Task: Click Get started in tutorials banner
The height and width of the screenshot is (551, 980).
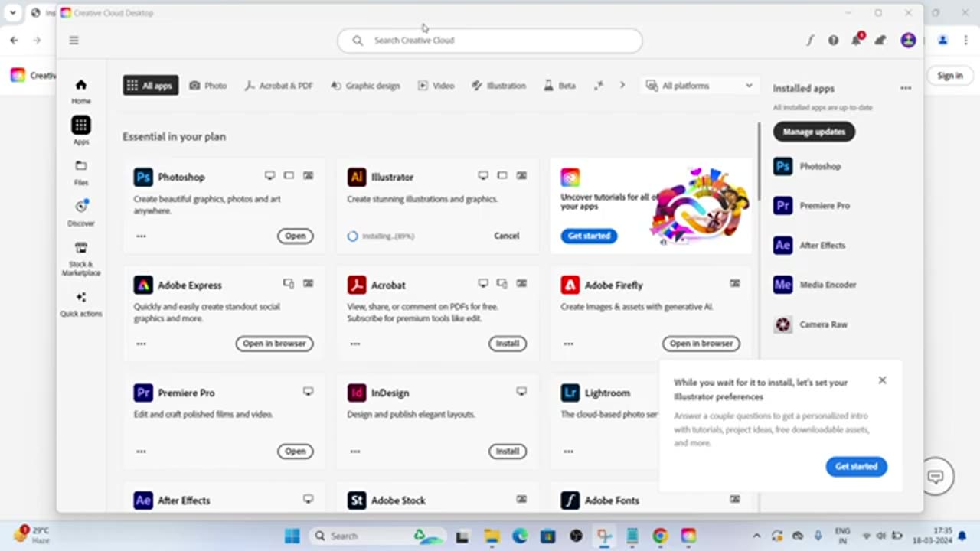Action: [589, 236]
